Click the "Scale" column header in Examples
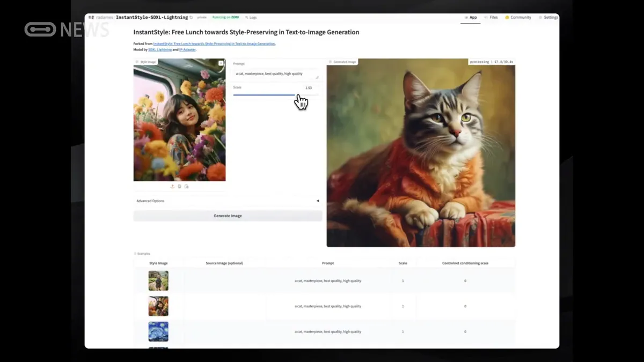 403,263
